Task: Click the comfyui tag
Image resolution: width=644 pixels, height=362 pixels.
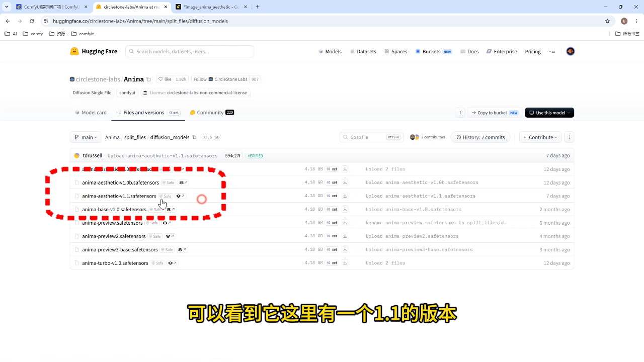Action: (x=127, y=93)
